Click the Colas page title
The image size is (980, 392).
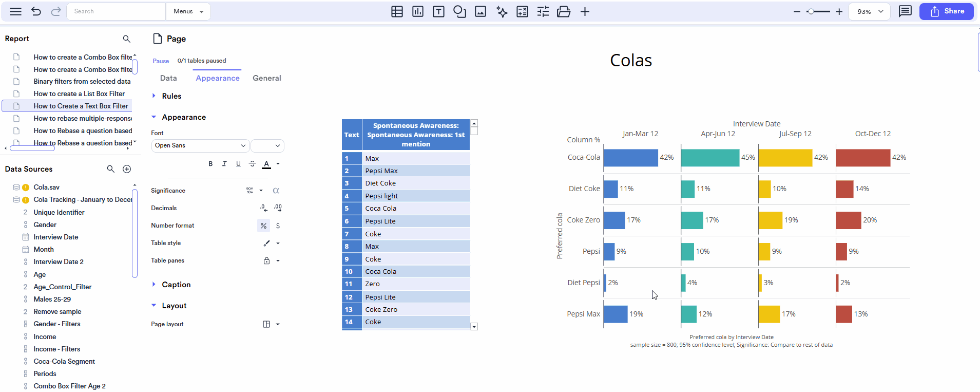point(631,61)
